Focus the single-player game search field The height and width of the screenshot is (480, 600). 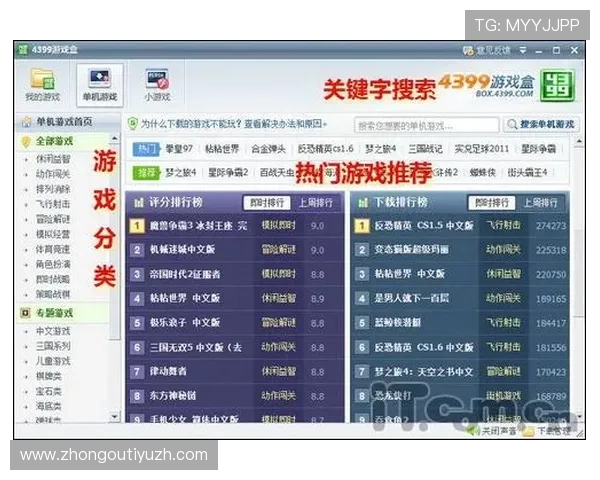(x=427, y=125)
